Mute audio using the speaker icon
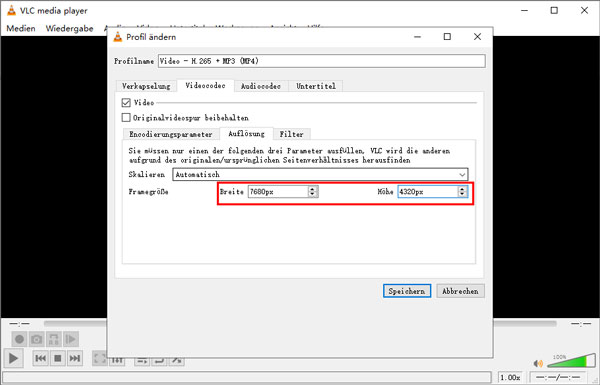 click(538, 363)
